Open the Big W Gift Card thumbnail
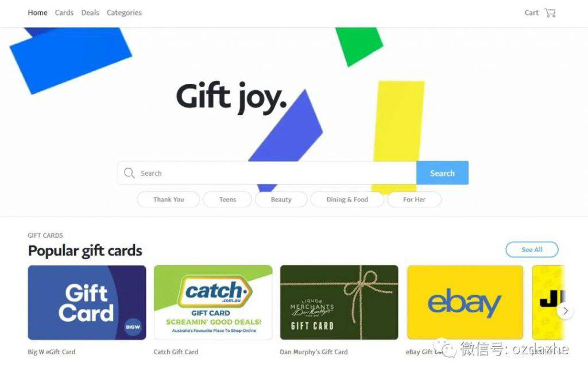Viewport: 588px width, 375px height. click(x=87, y=303)
